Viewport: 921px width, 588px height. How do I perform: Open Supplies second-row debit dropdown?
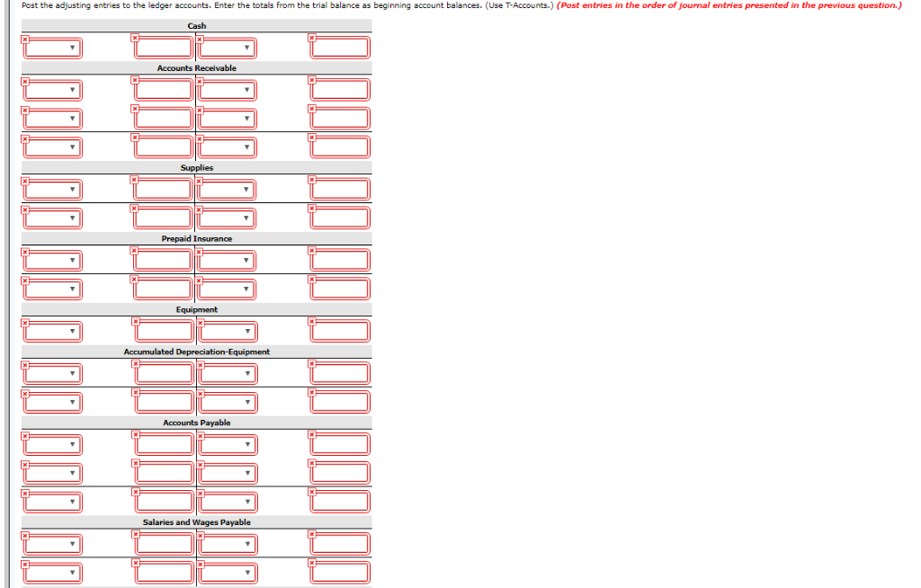point(53,218)
